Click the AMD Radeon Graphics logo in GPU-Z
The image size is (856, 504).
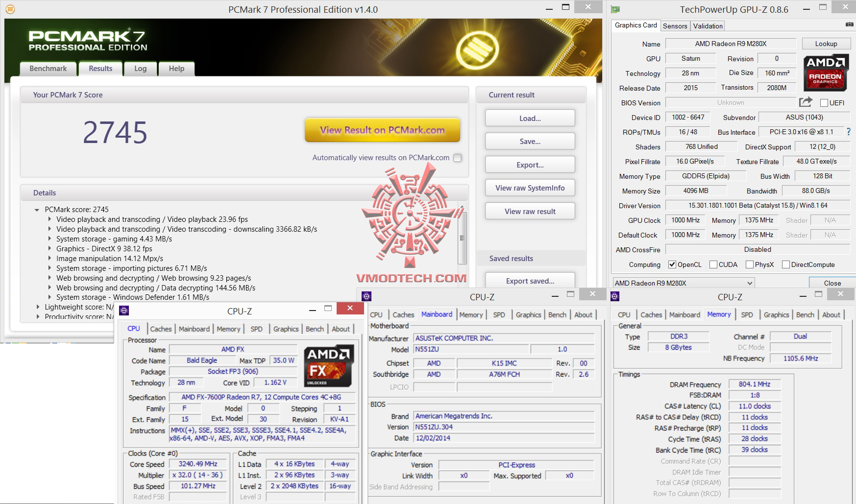pos(826,73)
